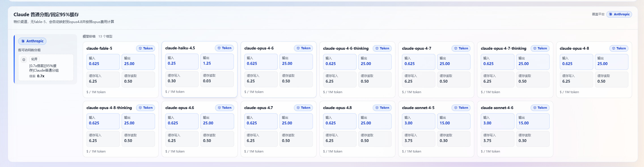Click Token badge on claude-fable-5 card
644x167 pixels.
click(x=145, y=48)
